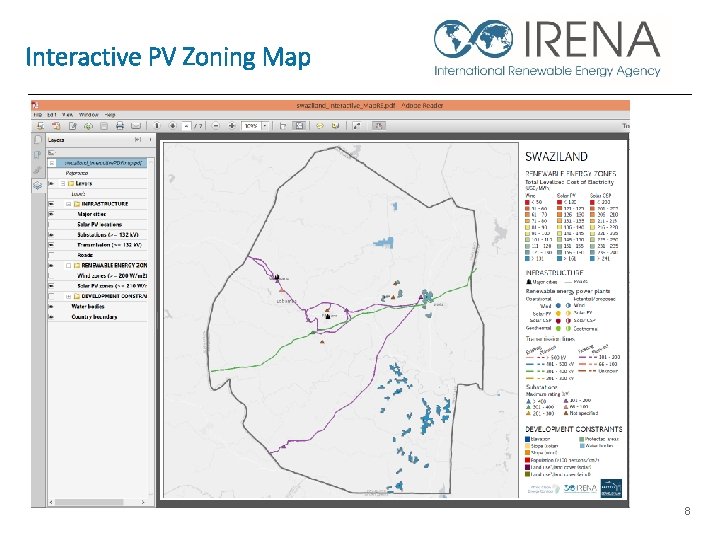
Task: Toggle visibility of Wind zones layer
Action: [x=51, y=276]
